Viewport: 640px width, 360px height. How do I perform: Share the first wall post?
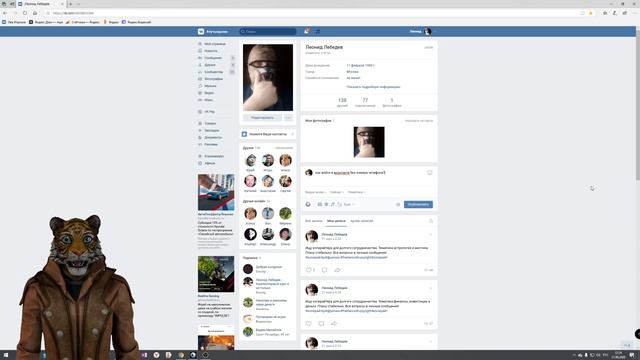pyautogui.click(x=337, y=270)
